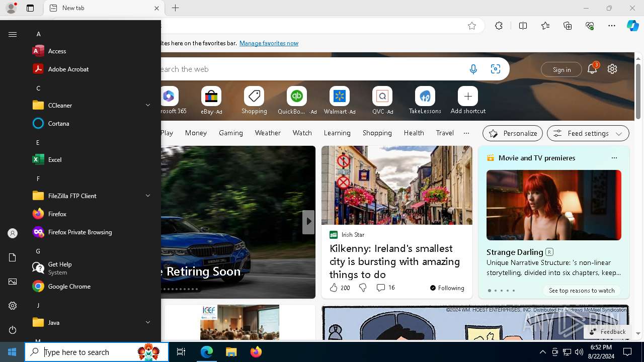Show more feed categories ellipsis

pos(466,133)
